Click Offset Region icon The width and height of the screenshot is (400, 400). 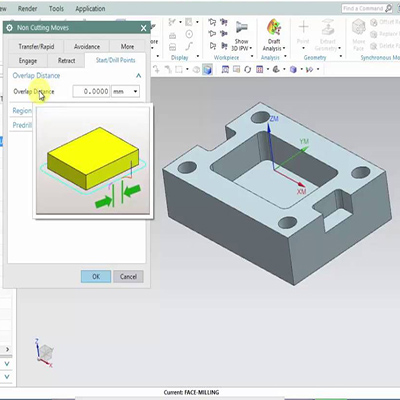[x=374, y=23]
